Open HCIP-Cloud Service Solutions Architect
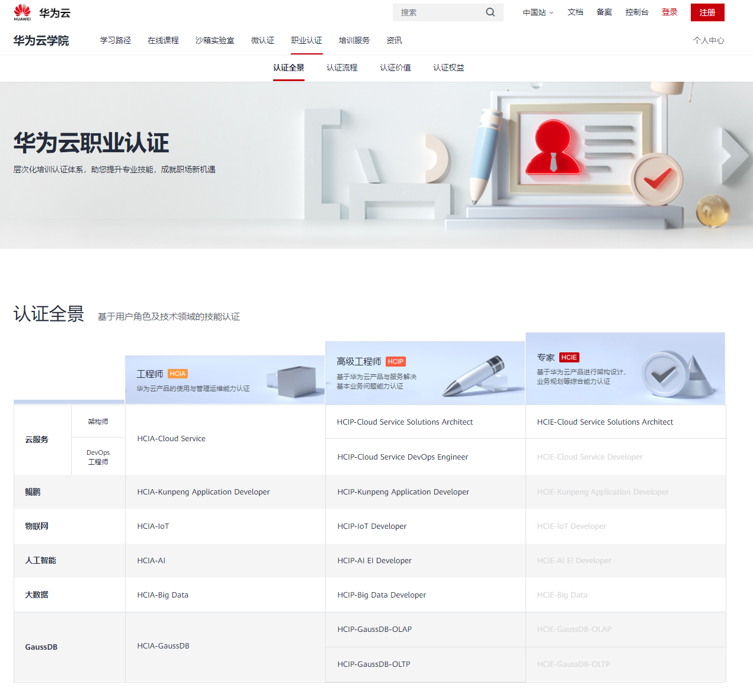 pyautogui.click(x=405, y=422)
